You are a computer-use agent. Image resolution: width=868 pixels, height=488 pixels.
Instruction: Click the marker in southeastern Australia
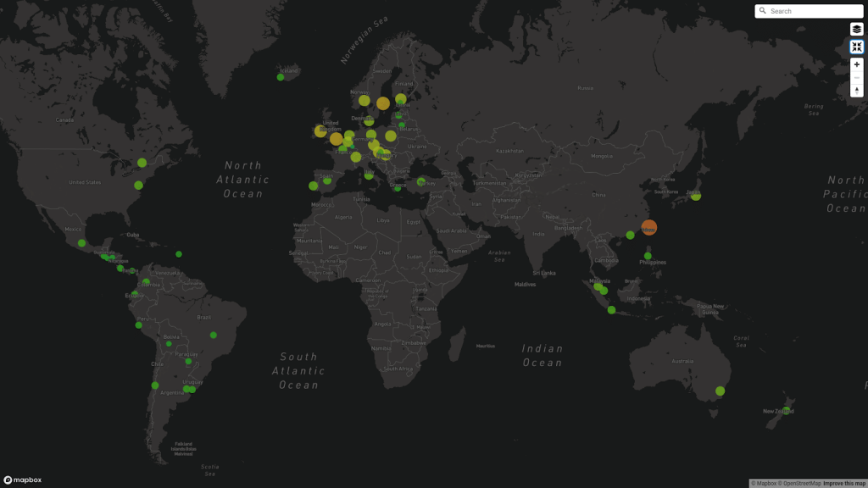pos(720,391)
